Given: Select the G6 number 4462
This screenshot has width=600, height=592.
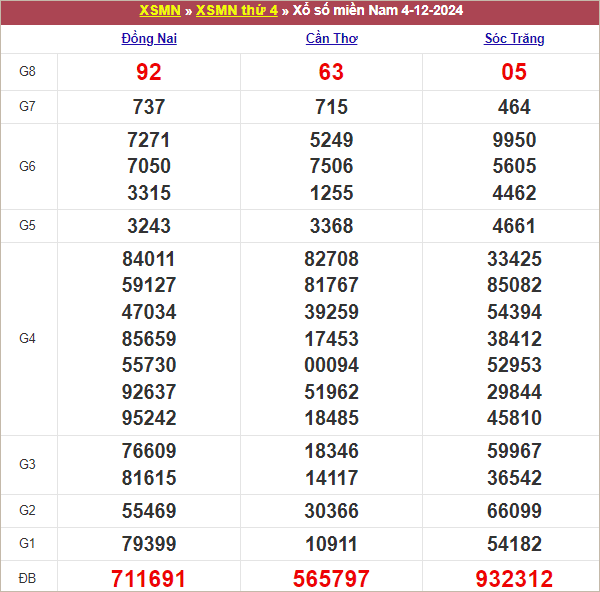Looking at the screenshot, I should (x=514, y=193).
